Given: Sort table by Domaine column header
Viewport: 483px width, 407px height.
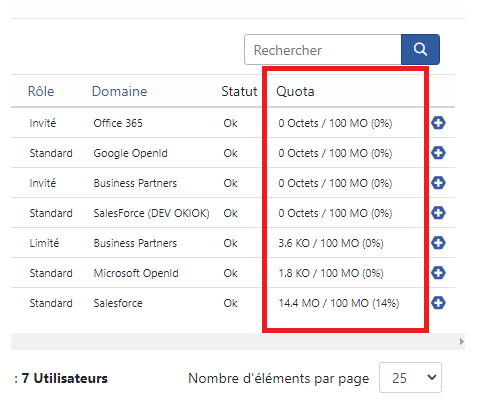Looking at the screenshot, I should tap(119, 91).
